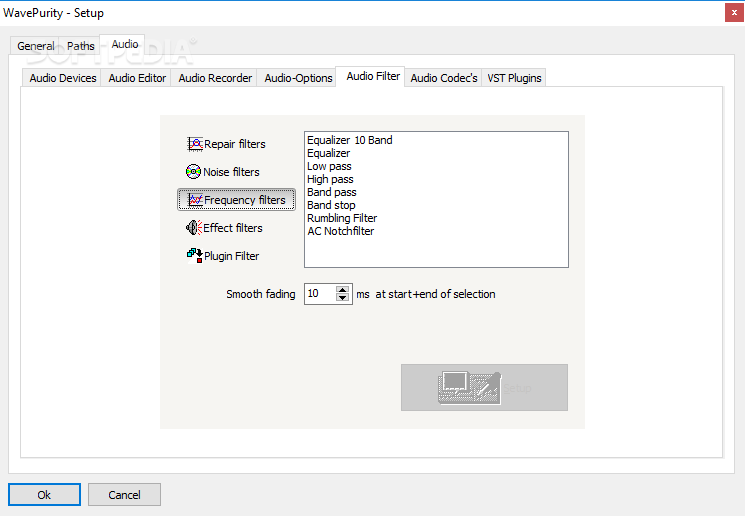Open the General tab

click(36, 46)
